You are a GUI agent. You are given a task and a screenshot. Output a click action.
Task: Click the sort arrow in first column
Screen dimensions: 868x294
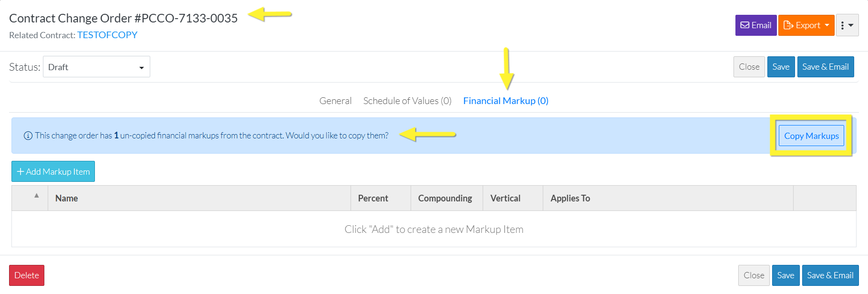36,195
